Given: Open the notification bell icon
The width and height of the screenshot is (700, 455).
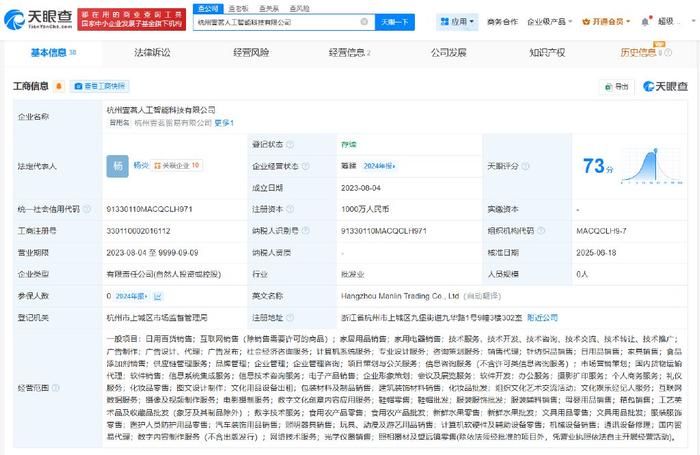Looking at the screenshot, I should pos(645,21).
